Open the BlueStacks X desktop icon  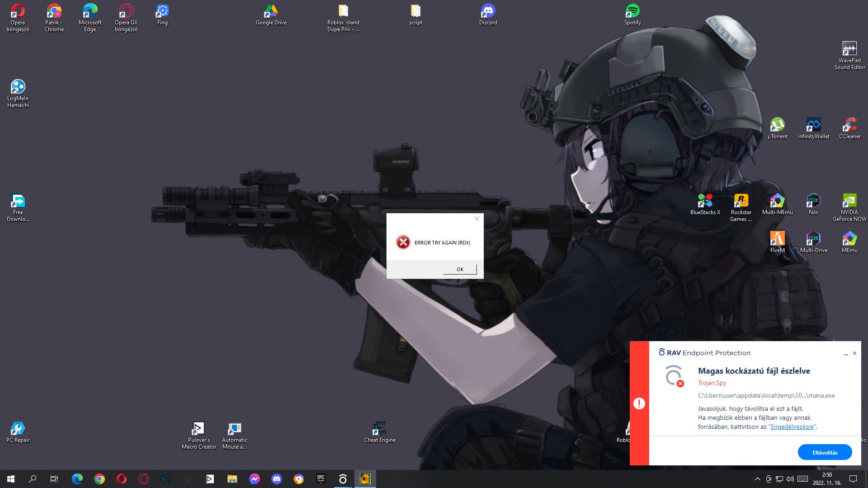pos(705,201)
